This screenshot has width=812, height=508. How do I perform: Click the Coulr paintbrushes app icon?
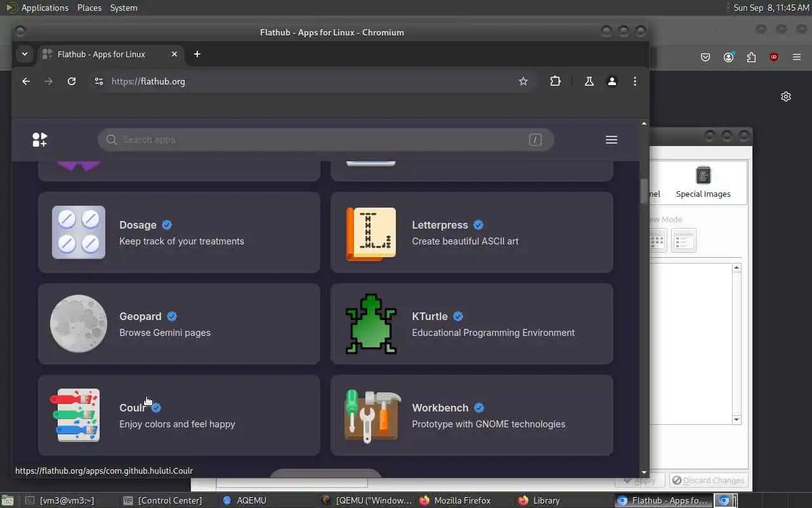coord(75,415)
